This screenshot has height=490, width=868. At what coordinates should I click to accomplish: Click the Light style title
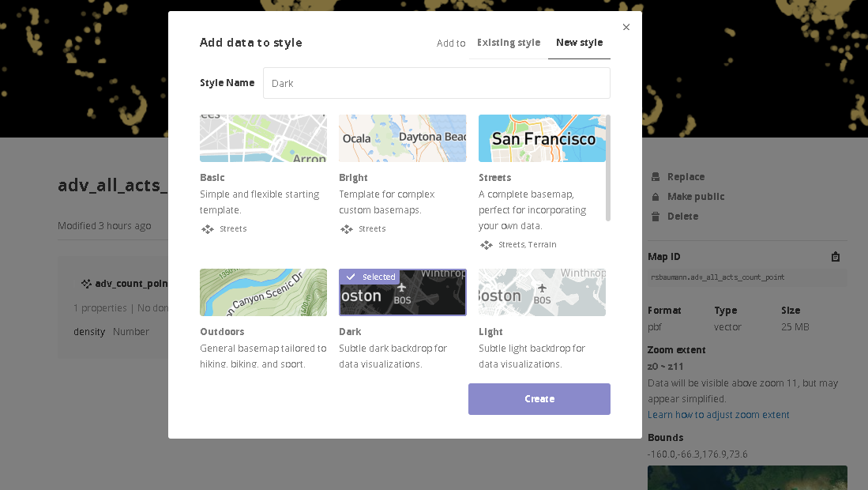coord(490,332)
